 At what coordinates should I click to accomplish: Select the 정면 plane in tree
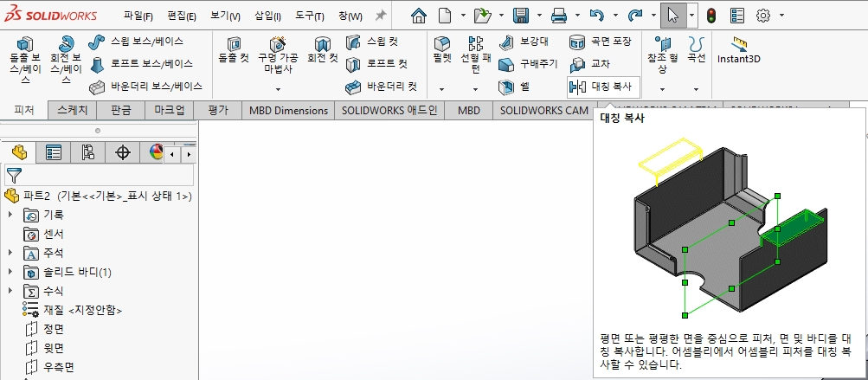click(x=44, y=329)
